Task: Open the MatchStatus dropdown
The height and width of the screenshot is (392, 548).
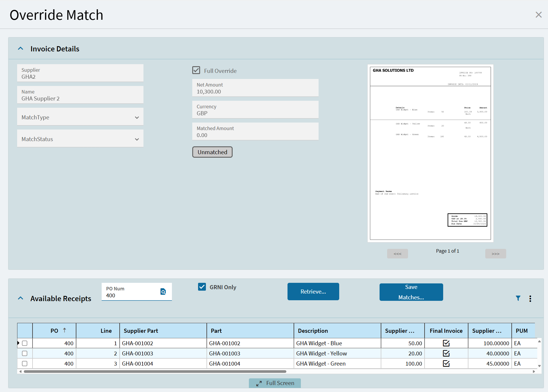Action: coord(80,139)
